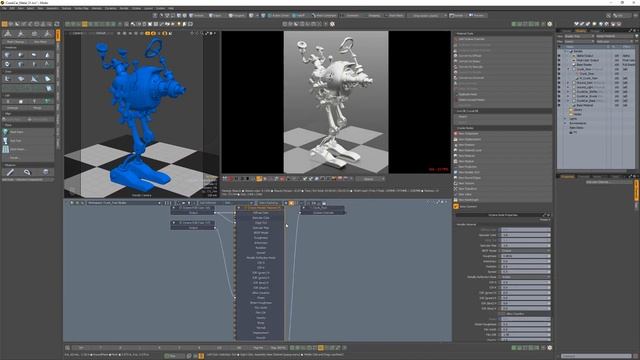Screen dimensions: 640x360
Task: Switch to the Groups tab
Action: pos(595,30)
